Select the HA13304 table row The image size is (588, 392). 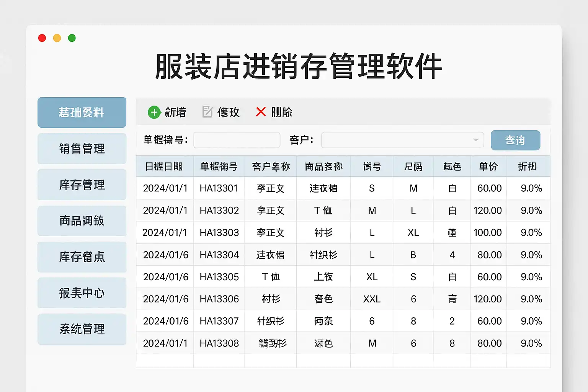pyautogui.click(x=219, y=255)
